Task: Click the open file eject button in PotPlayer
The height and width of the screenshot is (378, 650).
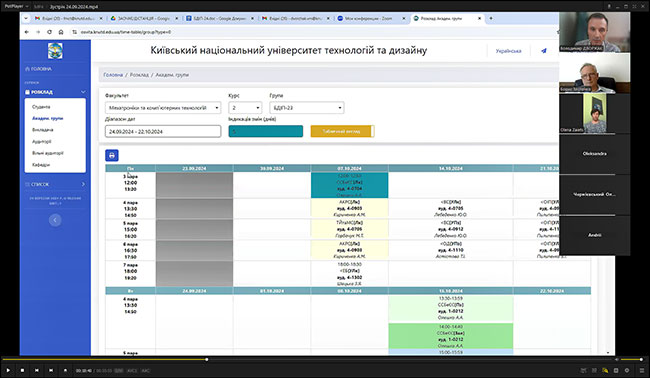Action: [x=65, y=370]
